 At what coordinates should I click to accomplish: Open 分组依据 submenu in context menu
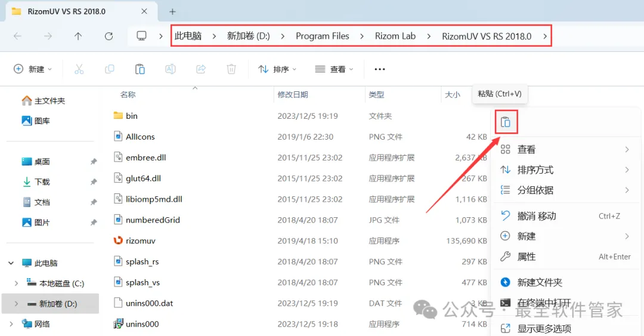coord(565,190)
